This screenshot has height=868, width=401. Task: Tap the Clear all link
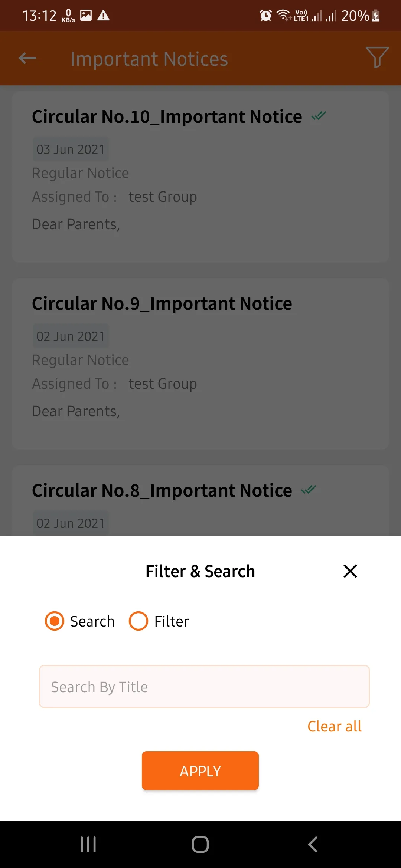pos(334,726)
